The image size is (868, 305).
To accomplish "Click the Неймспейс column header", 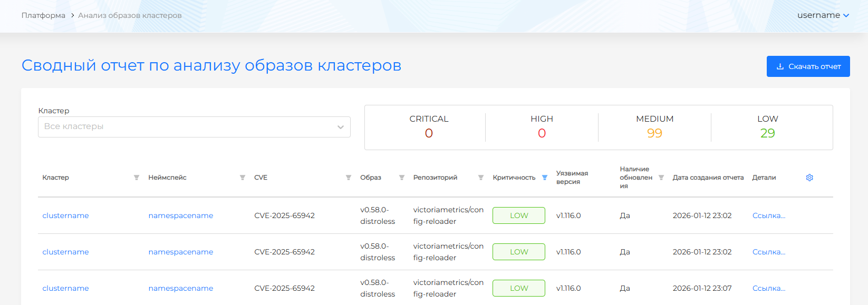I will (167, 178).
